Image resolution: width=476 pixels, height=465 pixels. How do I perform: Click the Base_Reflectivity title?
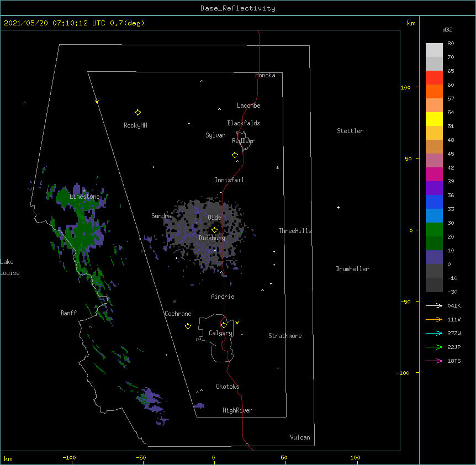pyautogui.click(x=238, y=8)
